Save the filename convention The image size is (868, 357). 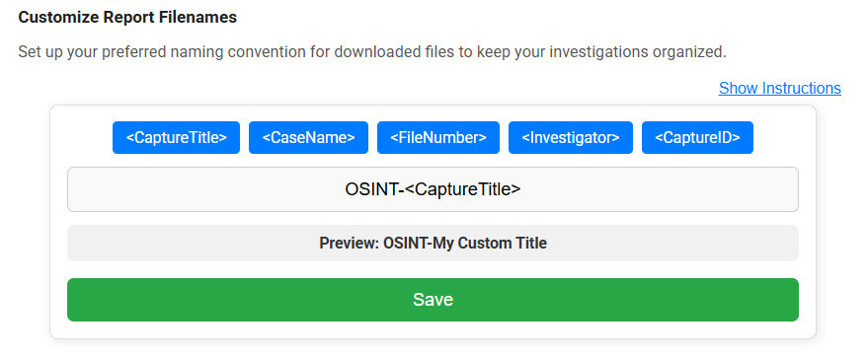pos(433,300)
